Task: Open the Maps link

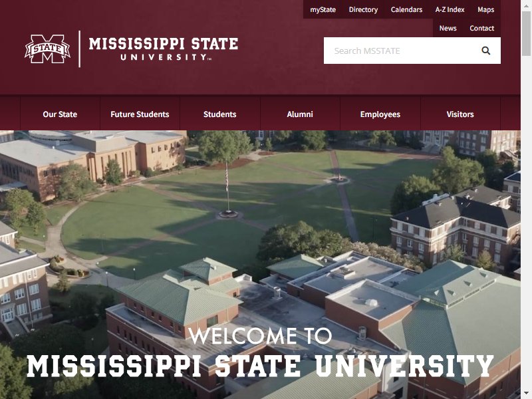Action: pos(485,9)
